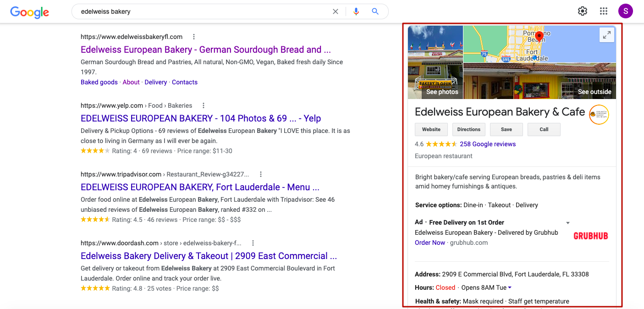Open the Baked goods sitelink
Viewport: 644px width, 309px height.
tap(99, 82)
